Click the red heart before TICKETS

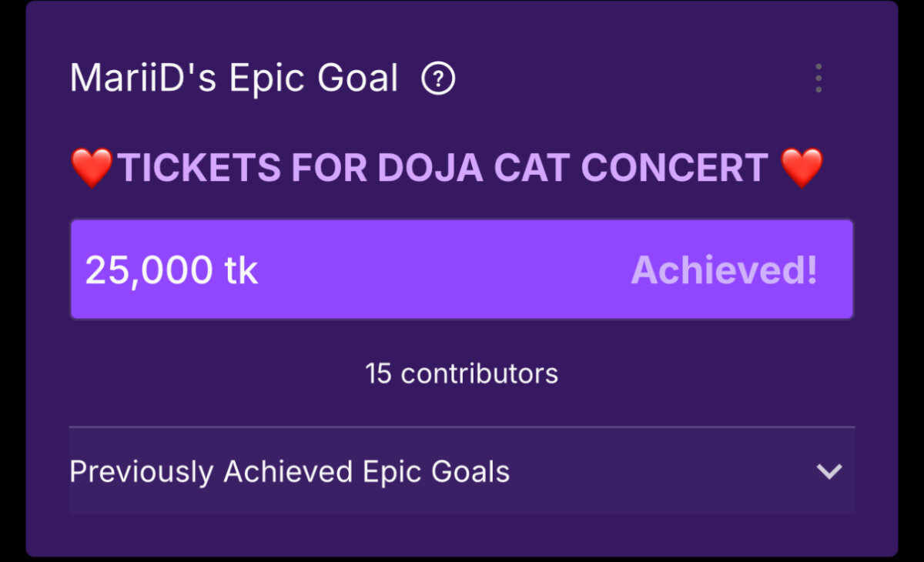(x=92, y=168)
